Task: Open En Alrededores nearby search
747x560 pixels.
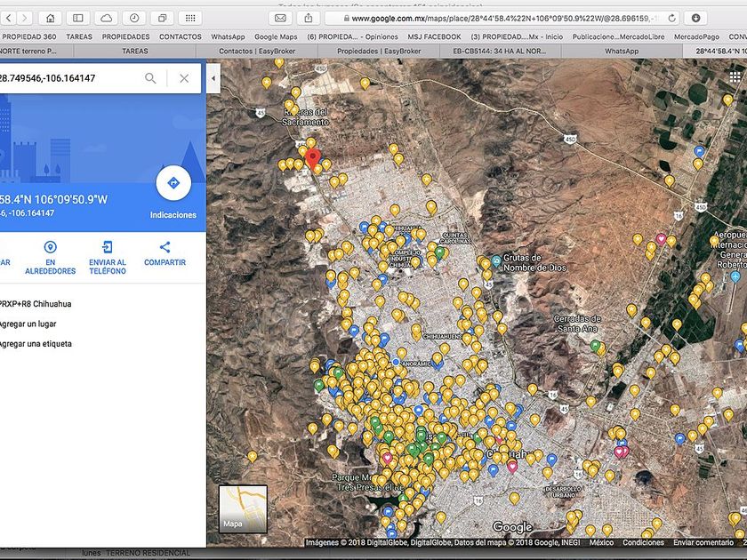Action: [x=50, y=247]
